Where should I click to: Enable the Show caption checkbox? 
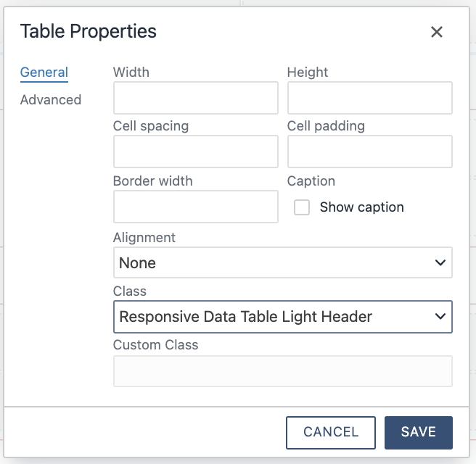click(302, 208)
